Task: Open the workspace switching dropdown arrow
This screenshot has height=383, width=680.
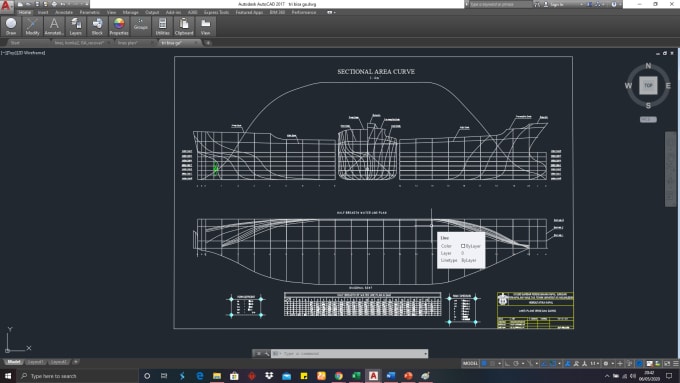Action: (613, 363)
